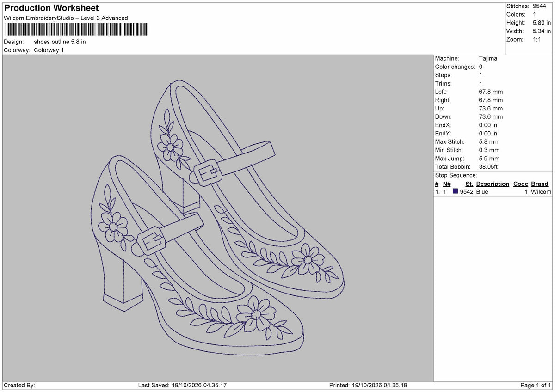Select the EndX 0.00 in value
Screen dimensions: 555x392
coord(488,125)
